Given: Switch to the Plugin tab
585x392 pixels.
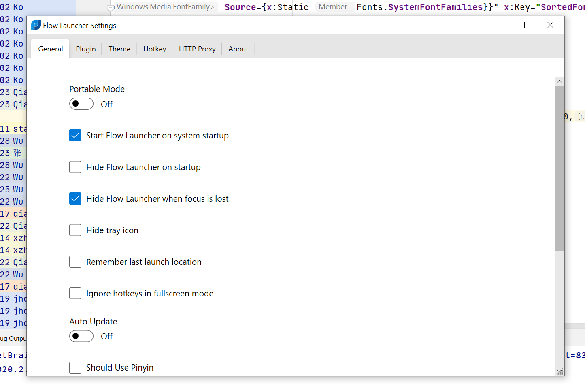Looking at the screenshot, I should [86, 49].
